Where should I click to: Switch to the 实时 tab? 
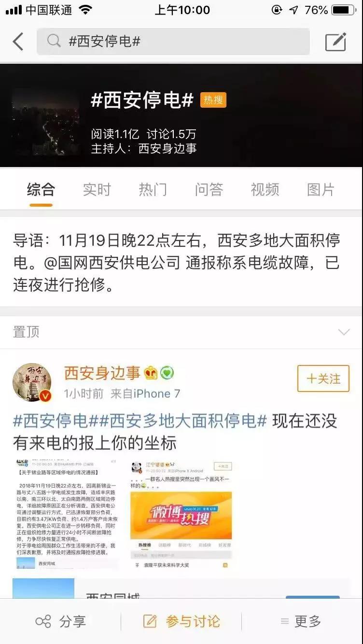(x=97, y=190)
